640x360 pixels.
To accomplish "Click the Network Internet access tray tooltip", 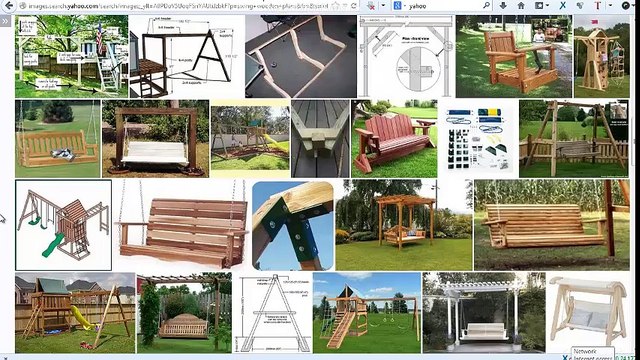I will pos(593,354).
